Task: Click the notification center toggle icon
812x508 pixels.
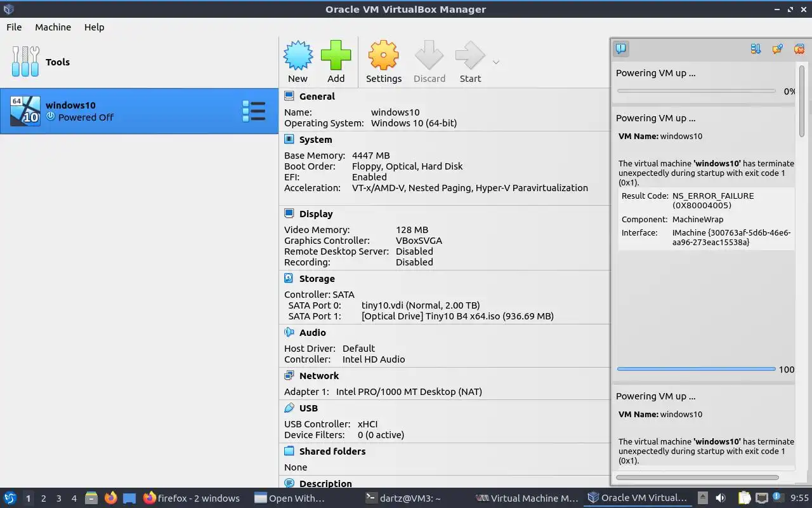Action: point(621,48)
